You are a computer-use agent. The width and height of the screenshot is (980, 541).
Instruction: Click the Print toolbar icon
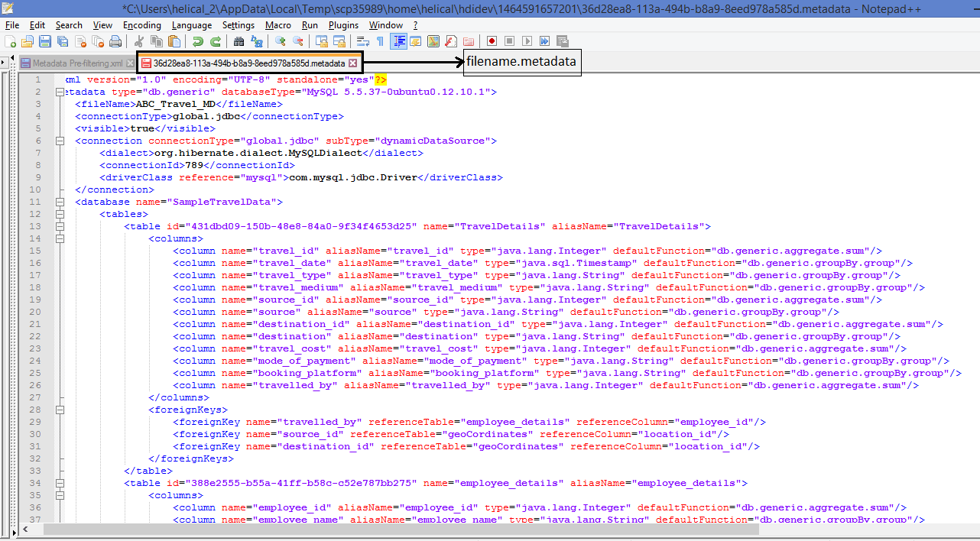115,40
